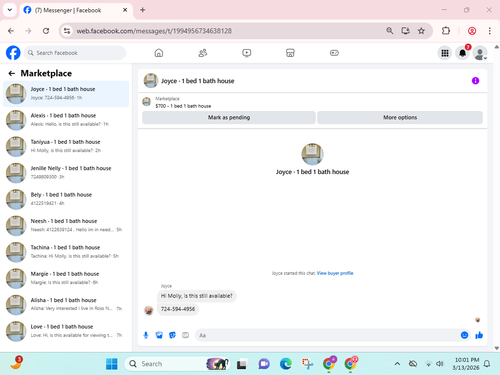Show hidden tray icons chevron

point(397,364)
